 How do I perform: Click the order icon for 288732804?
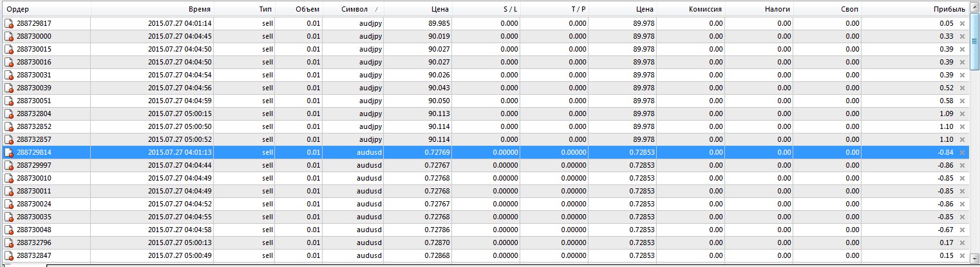pos(9,114)
